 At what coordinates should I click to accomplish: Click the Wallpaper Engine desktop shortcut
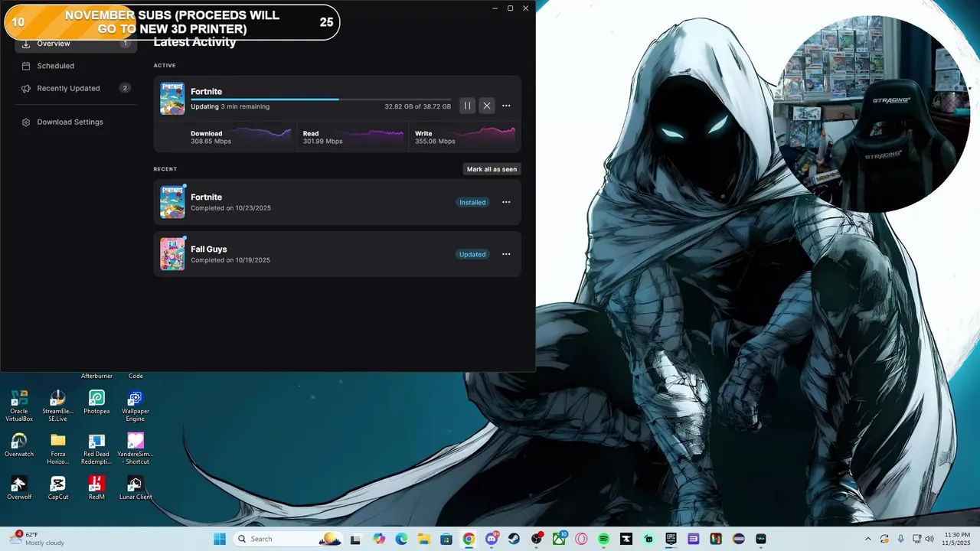136,406
